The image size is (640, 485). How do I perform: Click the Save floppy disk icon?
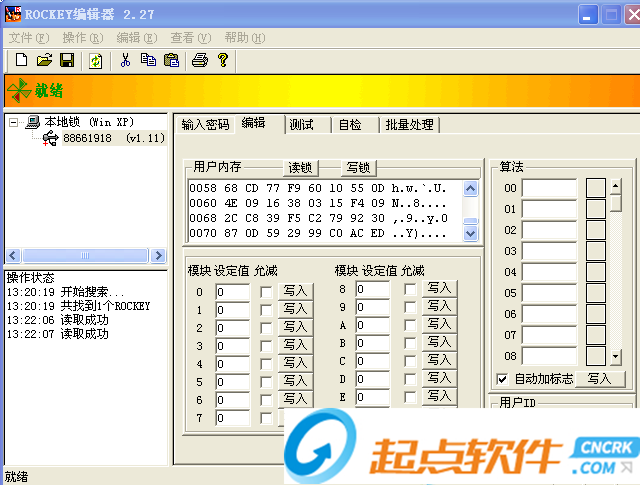point(67,60)
